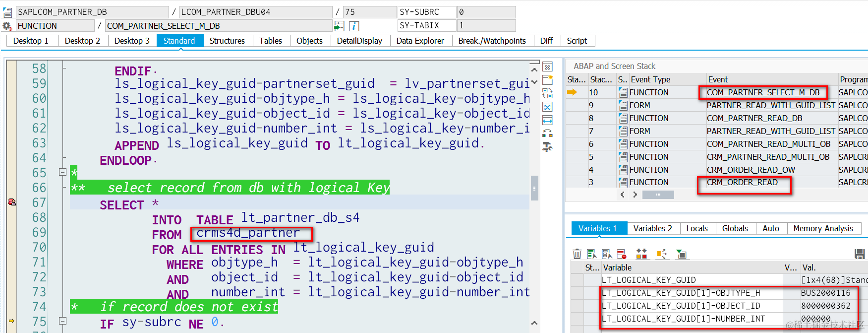Image resolution: width=868 pixels, height=333 pixels.
Task: Click the SAPLCOM_PARTNER_DB program field
Action: (92, 12)
